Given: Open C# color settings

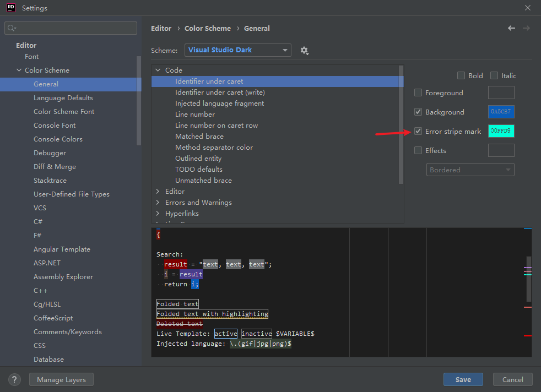Looking at the screenshot, I should pos(38,222).
